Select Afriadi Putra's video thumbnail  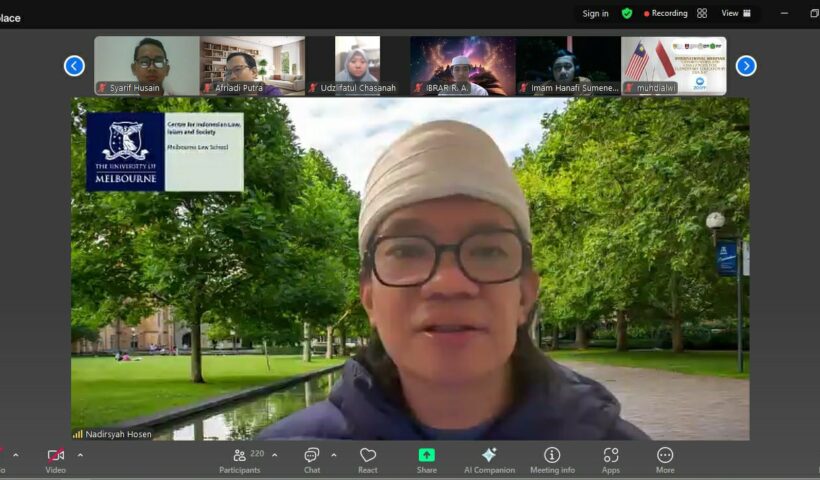(252, 66)
